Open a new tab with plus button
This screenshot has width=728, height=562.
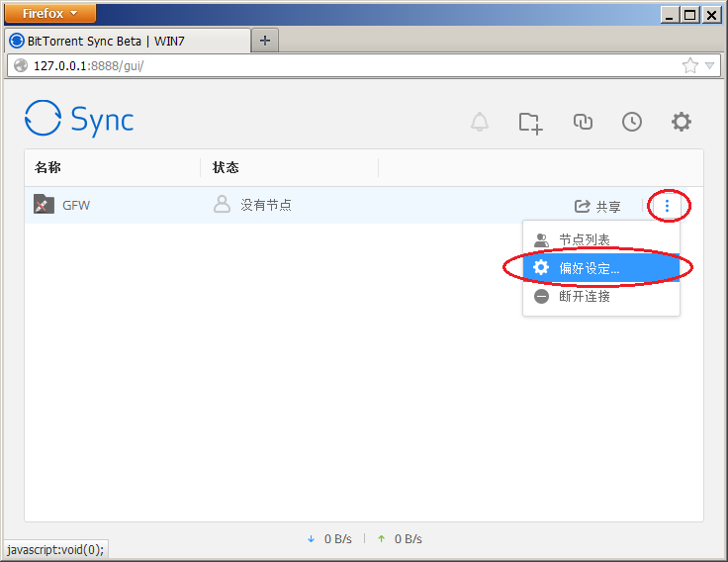[264, 41]
